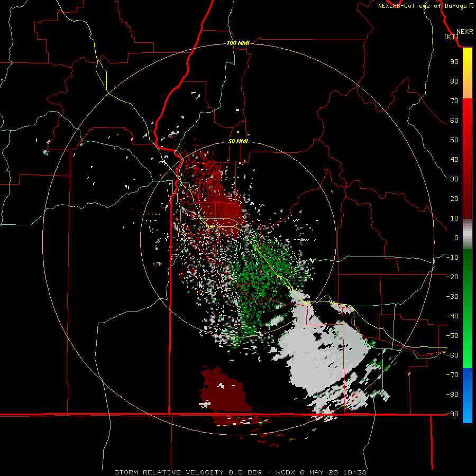Viewport: 476px width, 476px height.
Task: Click the Storm Relative Velocity caption text
Action: coord(240,472)
